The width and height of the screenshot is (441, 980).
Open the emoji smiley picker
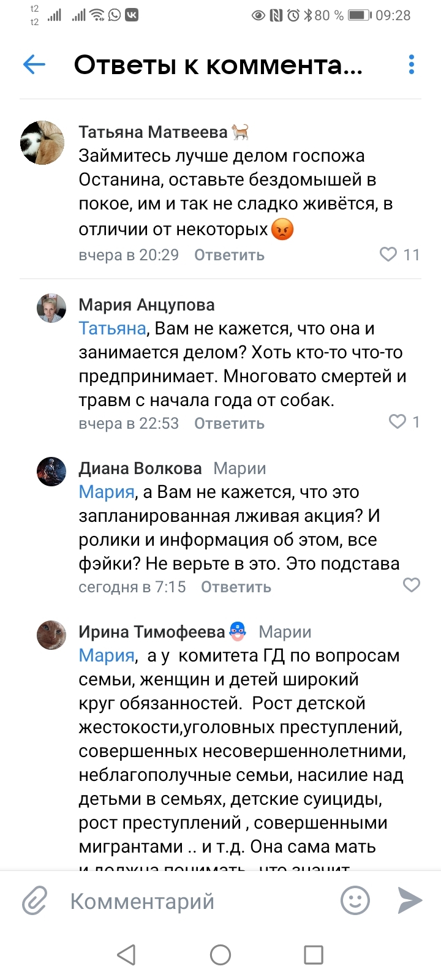pos(355,900)
